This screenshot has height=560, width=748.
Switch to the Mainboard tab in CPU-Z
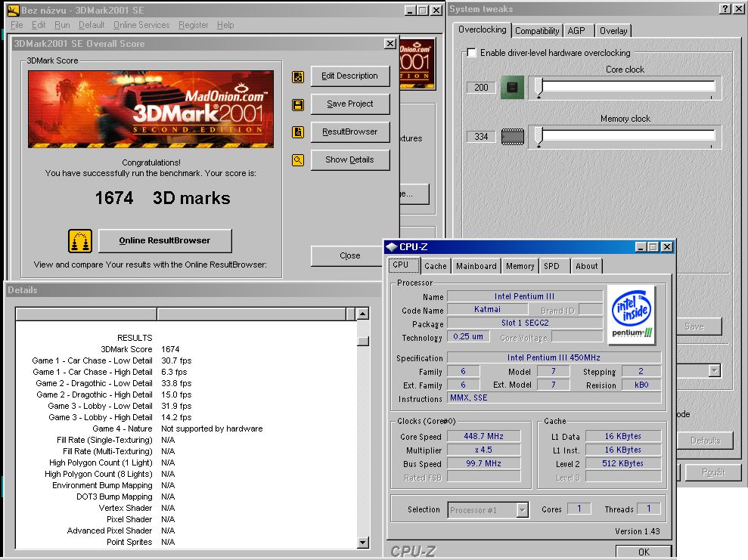point(476,266)
